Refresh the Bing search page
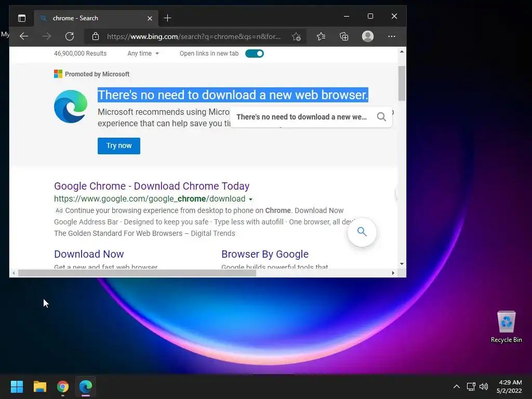This screenshot has height=399, width=532. (x=70, y=36)
